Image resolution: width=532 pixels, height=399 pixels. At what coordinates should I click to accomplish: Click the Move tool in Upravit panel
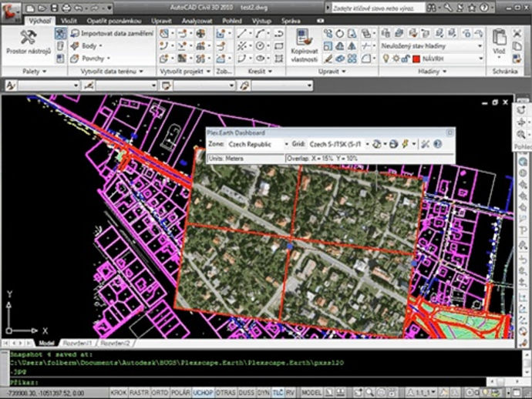328,33
